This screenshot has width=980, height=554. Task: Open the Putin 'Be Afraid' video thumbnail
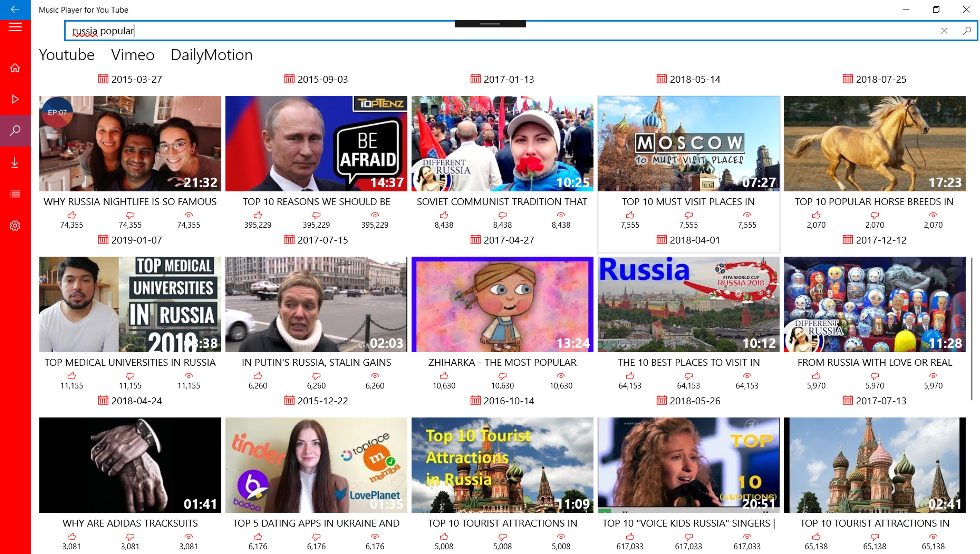coord(316,143)
